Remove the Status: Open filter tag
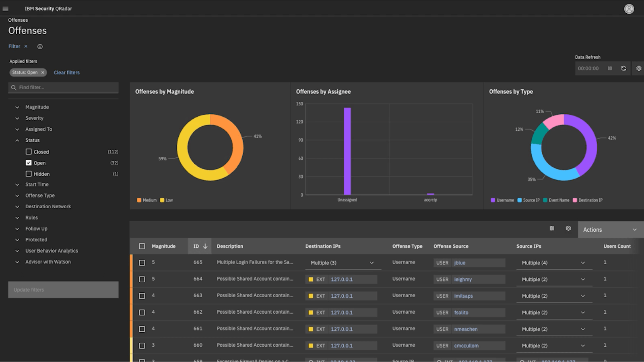 click(x=43, y=72)
